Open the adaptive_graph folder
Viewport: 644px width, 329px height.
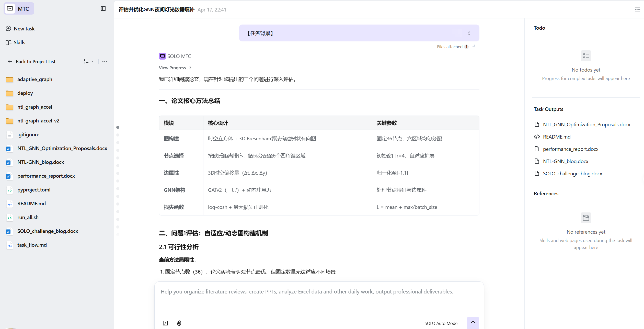(35, 79)
